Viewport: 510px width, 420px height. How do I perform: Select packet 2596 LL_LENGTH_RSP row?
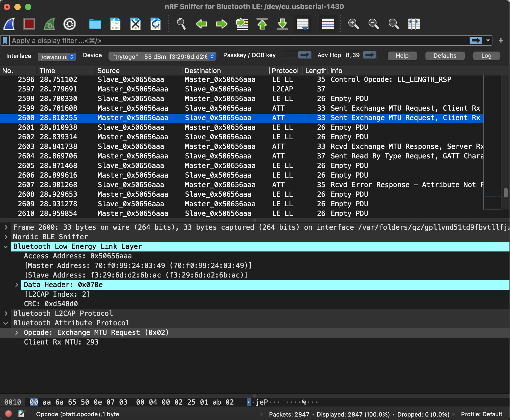tap(242, 79)
